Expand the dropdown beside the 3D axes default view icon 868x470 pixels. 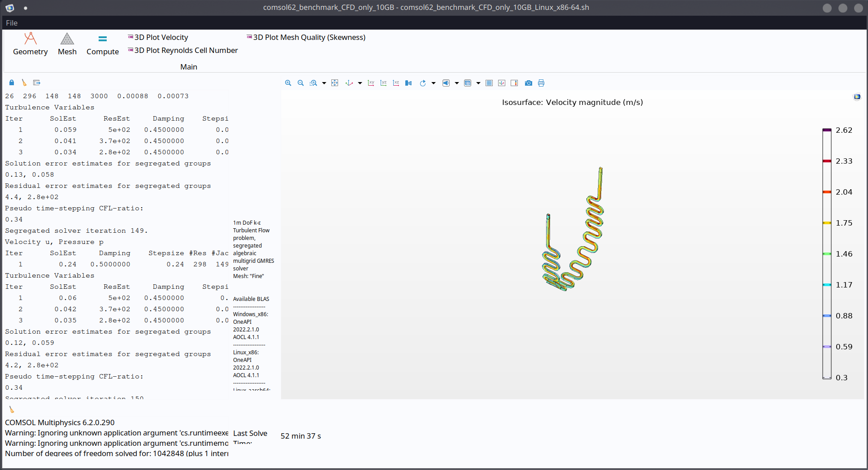pos(360,83)
